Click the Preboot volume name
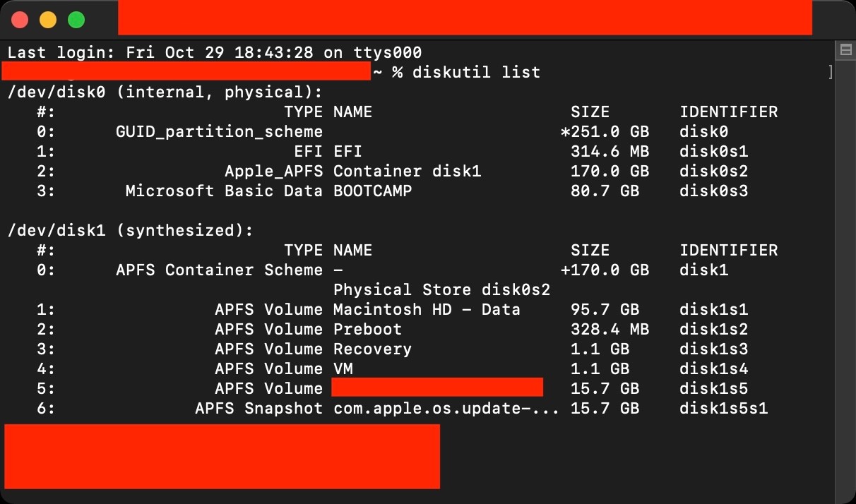 coord(367,329)
